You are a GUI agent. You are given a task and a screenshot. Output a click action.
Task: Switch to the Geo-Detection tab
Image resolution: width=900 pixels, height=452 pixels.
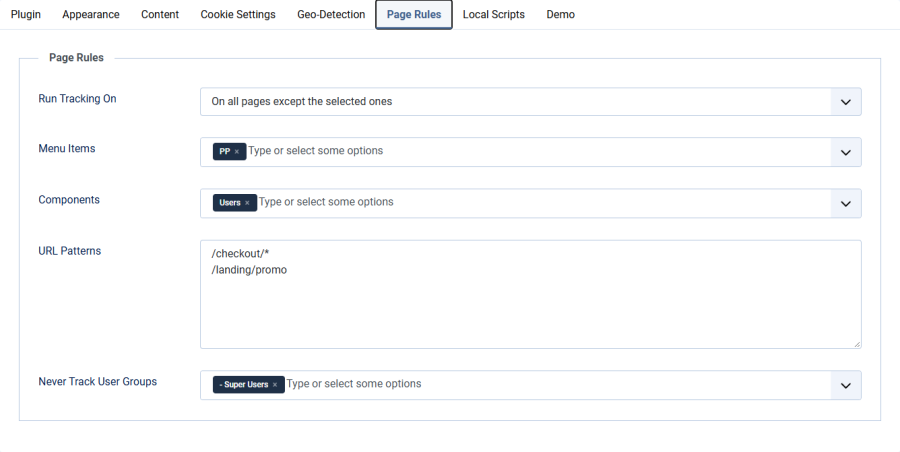pos(331,14)
